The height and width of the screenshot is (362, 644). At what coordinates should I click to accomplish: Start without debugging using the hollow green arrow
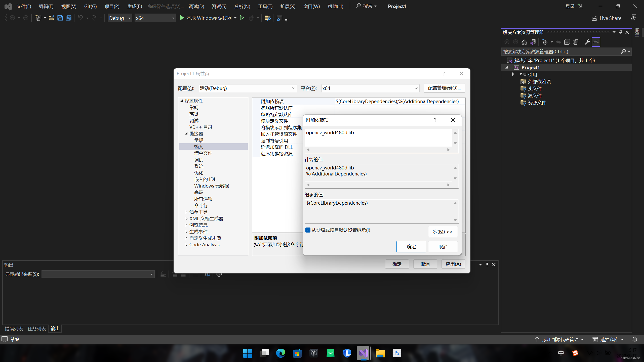[x=242, y=18]
